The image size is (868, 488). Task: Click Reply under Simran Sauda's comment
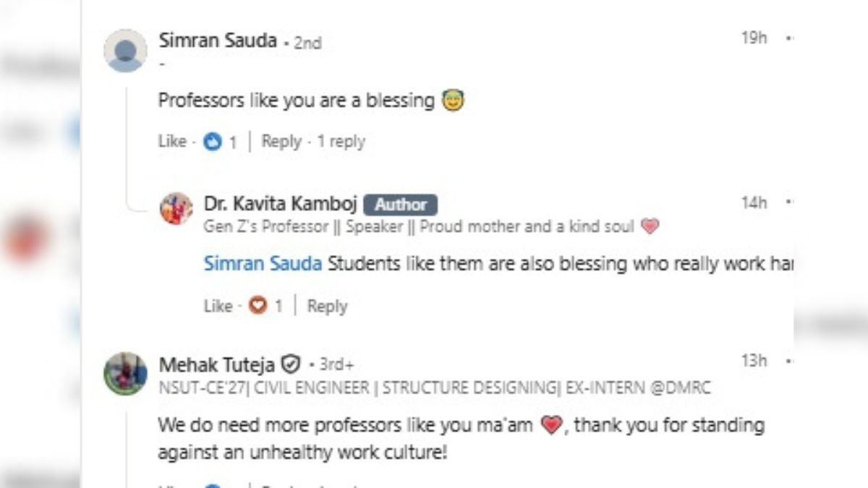pyautogui.click(x=282, y=142)
